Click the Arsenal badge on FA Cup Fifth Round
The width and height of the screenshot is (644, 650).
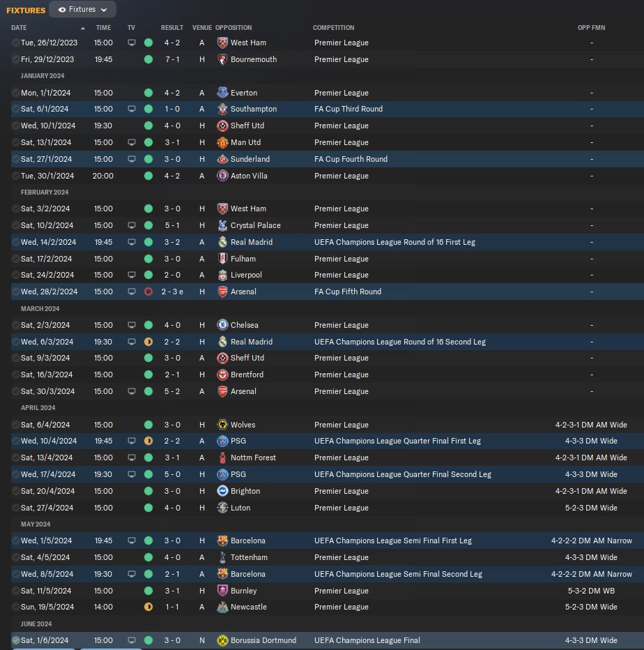(x=222, y=292)
